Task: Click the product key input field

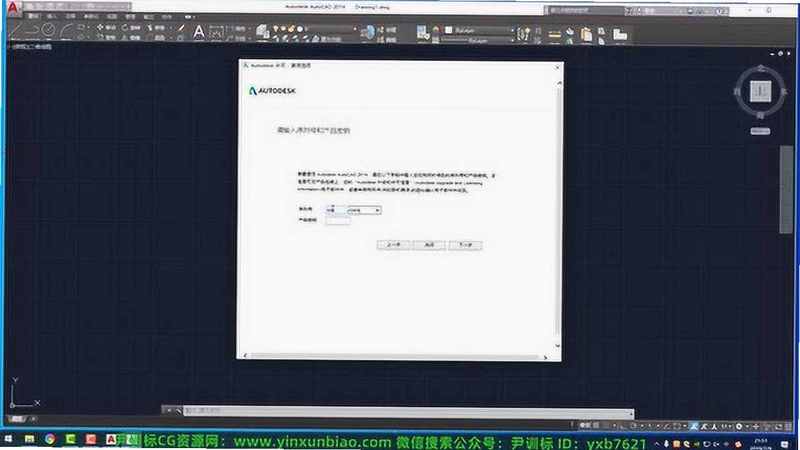Action: pos(338,220)
